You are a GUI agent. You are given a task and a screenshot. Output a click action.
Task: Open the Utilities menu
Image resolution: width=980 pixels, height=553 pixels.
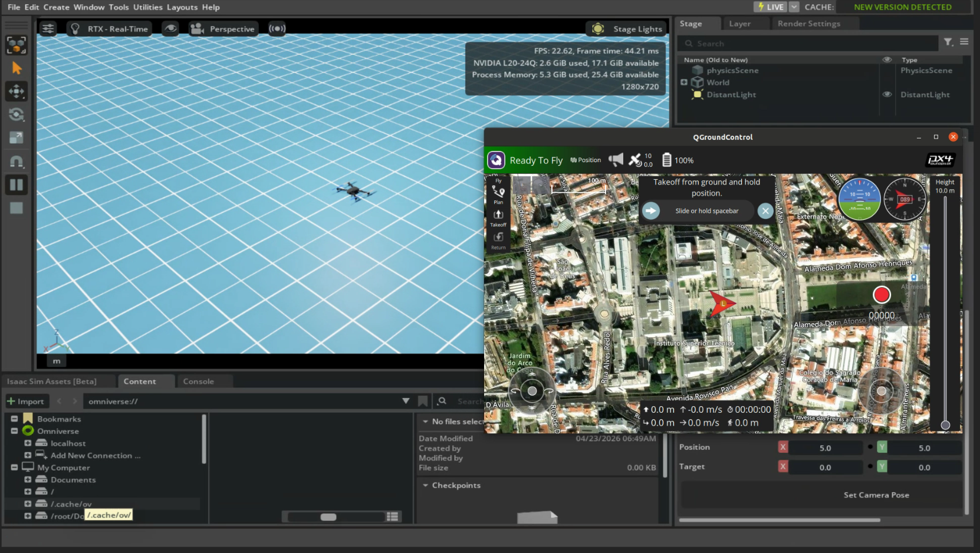[x=148, y=7]
